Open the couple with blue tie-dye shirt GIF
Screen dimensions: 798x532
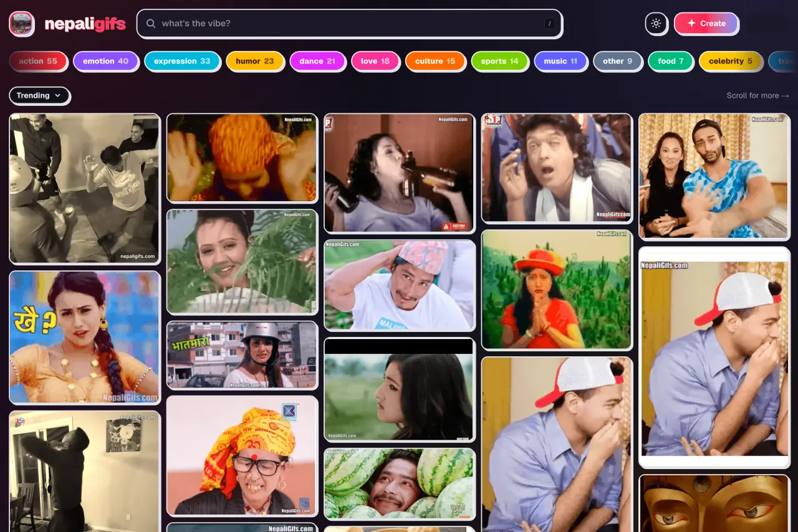pyautogui.click(x=714, y=176)
